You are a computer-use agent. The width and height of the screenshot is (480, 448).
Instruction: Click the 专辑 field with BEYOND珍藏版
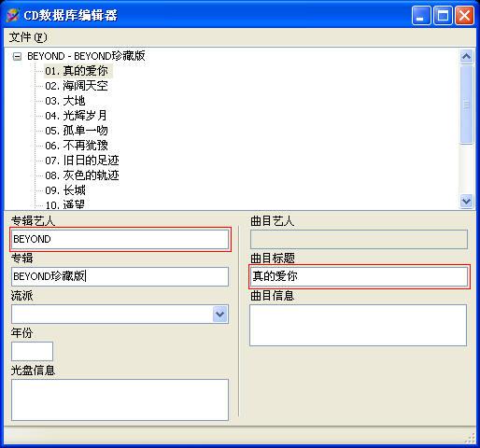[120, 276]
